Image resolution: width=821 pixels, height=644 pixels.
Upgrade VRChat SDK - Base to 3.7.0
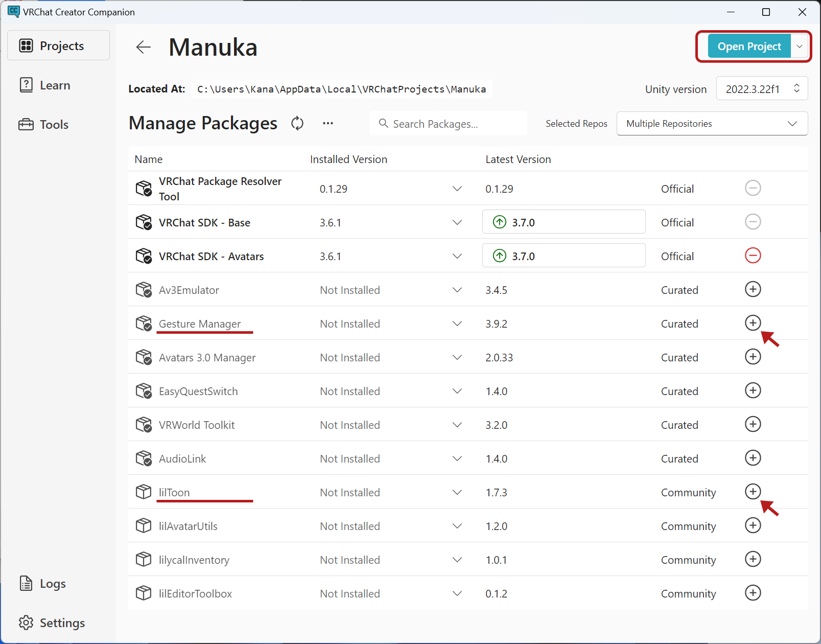[564, 222]
